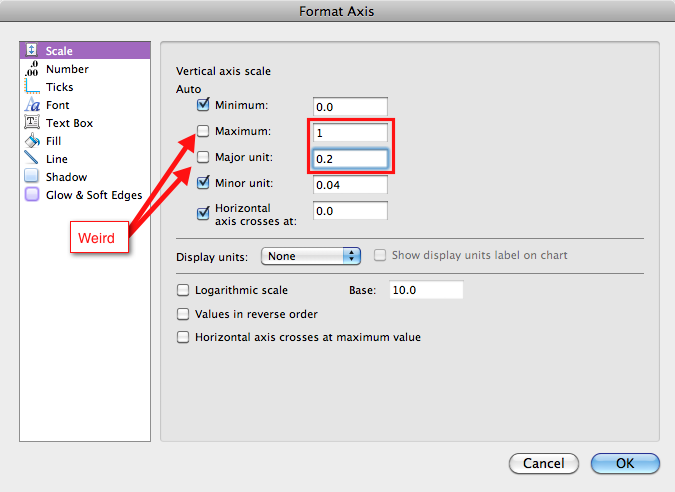Select the Shadow icon
675x492 pixels.
point(32,177)
